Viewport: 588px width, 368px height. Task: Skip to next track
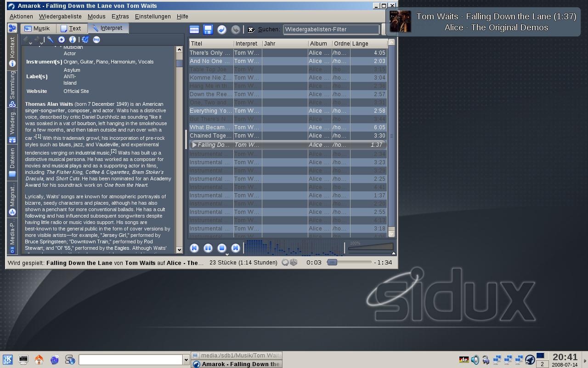pos(236,248)
